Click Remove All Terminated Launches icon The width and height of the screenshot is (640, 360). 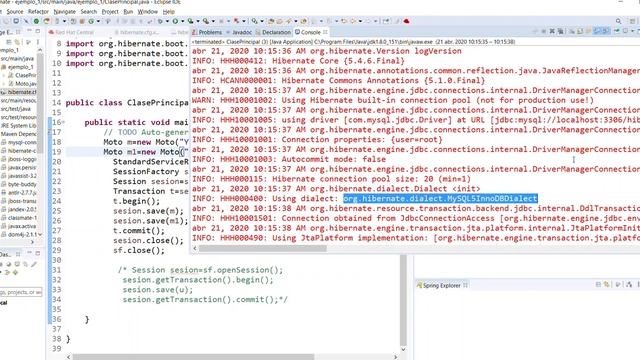coord(560,31)
